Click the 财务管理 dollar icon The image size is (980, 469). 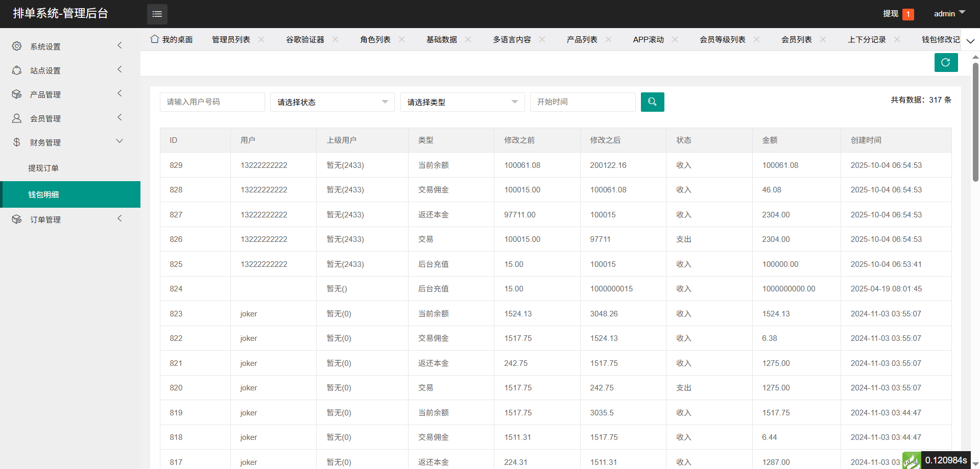tap(17, 142)
